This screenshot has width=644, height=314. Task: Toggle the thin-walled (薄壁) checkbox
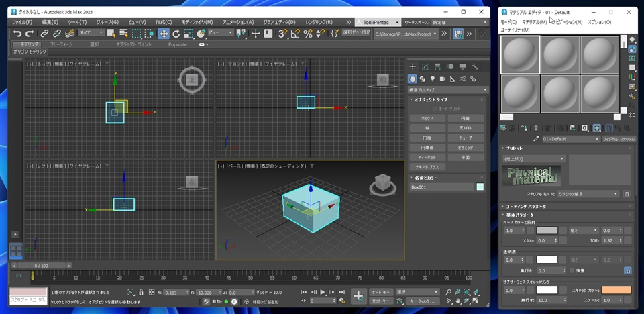click(572, 270)
